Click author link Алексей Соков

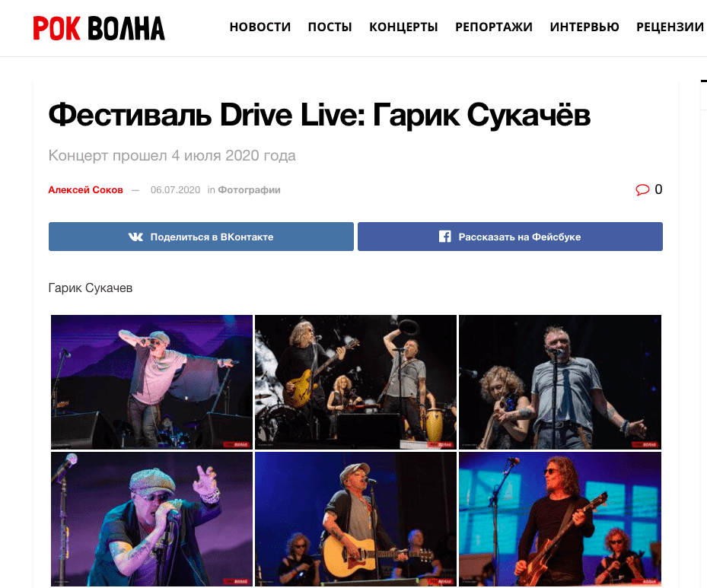click(86, 190)
